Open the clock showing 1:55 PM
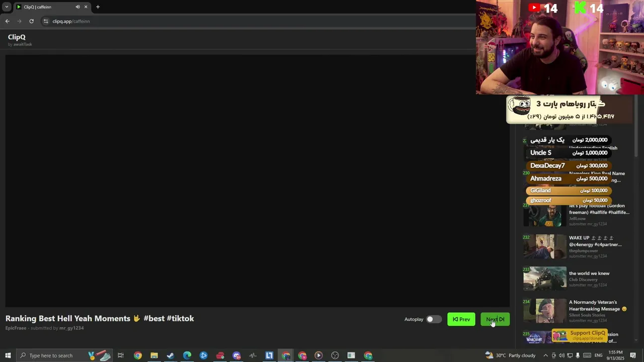This screenshot has width=644, height=362. point(616,355)
